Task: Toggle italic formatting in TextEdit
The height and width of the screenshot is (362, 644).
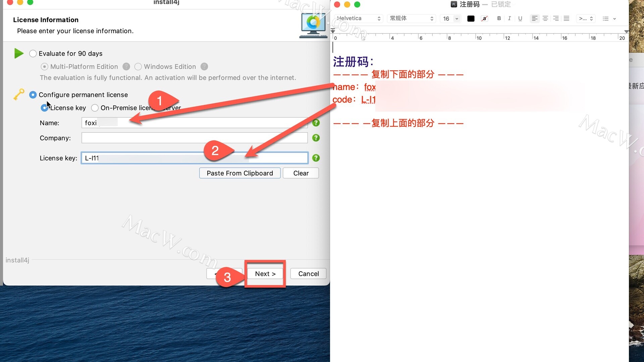Action: tap(509, 18)
